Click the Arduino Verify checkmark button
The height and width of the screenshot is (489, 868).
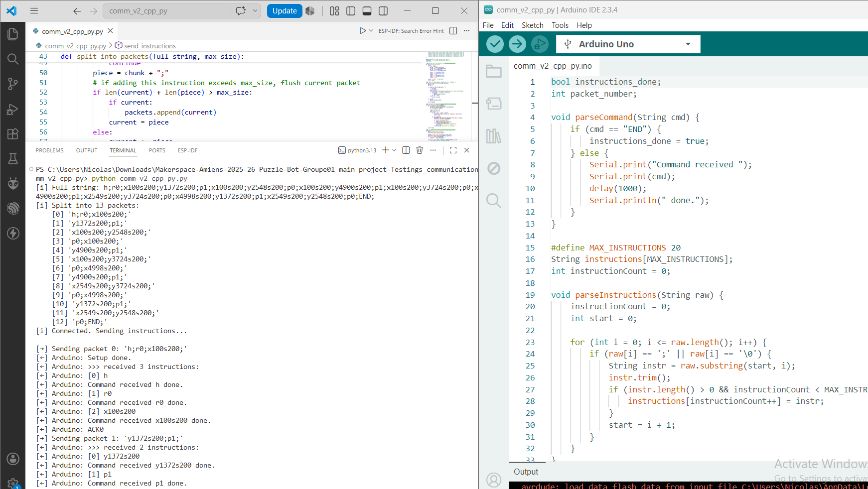495,44
